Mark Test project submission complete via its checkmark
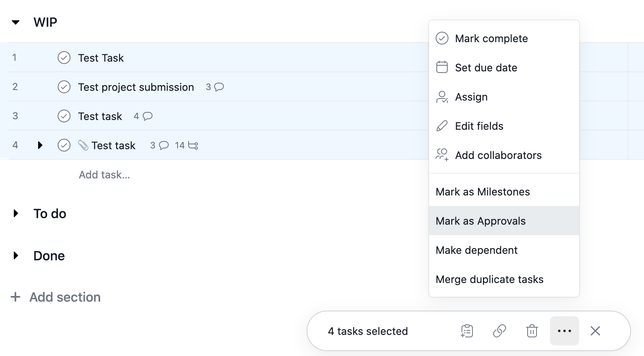 click(x=64, y=87)
